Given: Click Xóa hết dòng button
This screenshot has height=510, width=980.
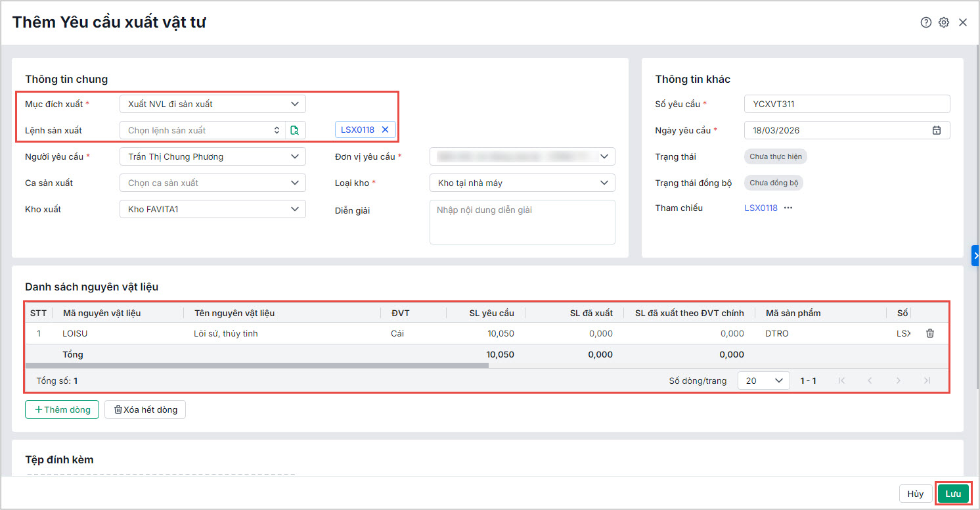Looking at the screenshot, I should click(x=145, y=409).
